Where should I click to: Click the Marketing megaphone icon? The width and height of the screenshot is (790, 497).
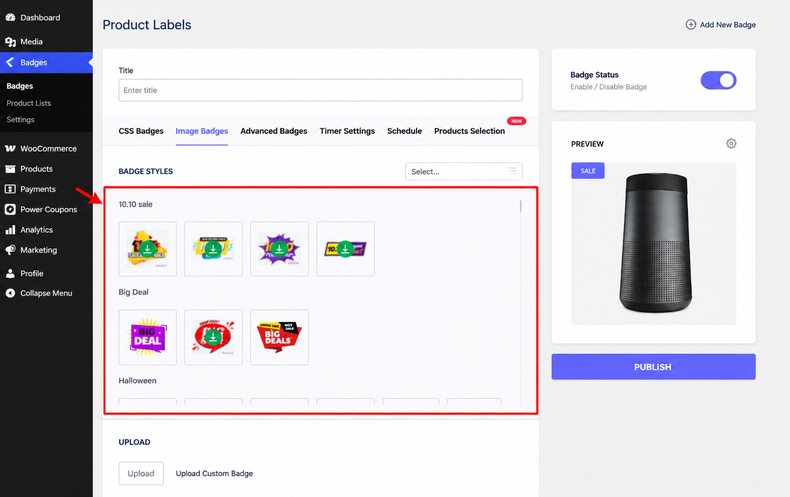[x=10, y=250]
